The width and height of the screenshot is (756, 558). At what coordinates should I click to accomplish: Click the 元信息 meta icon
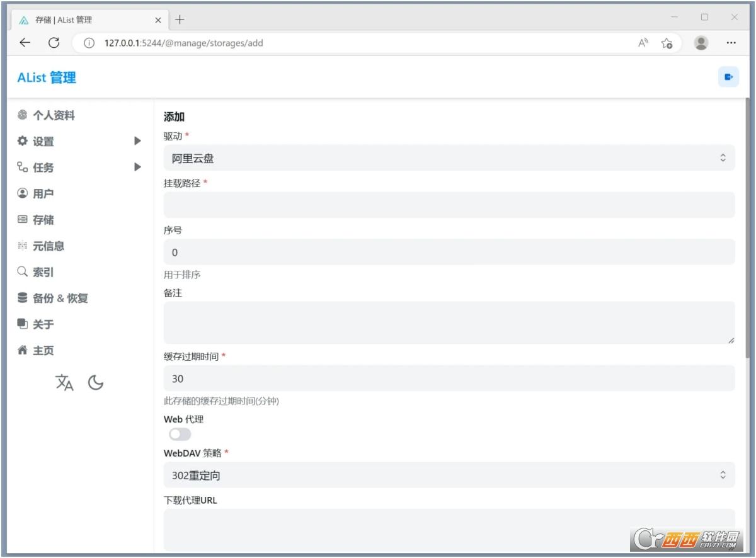(x=23, y=245)
